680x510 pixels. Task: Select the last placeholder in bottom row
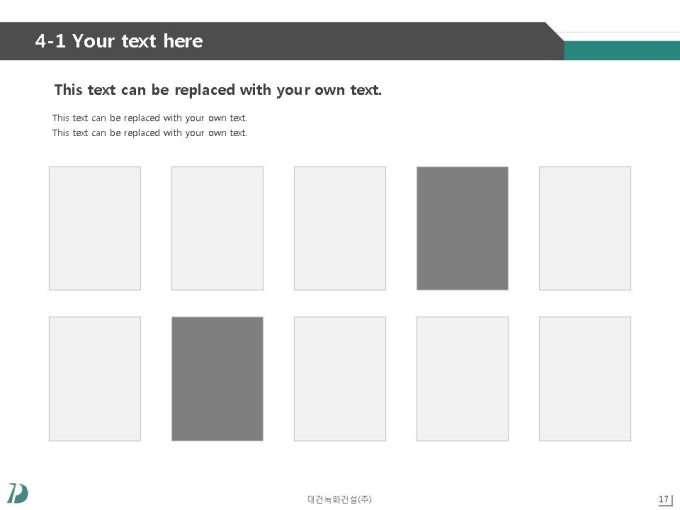click(585, 379)
